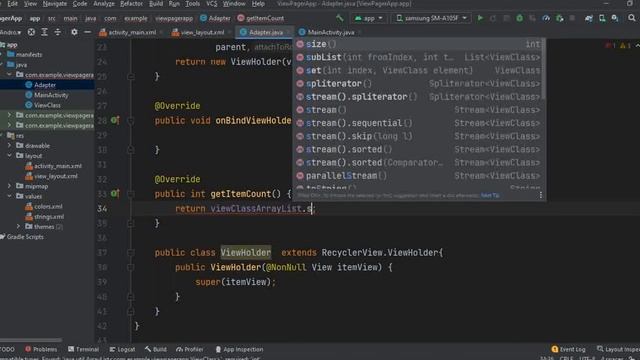The width and height of the screenshot is (640, 360).
Task: Click Select Opened File target icon
Action: point(31,32)
